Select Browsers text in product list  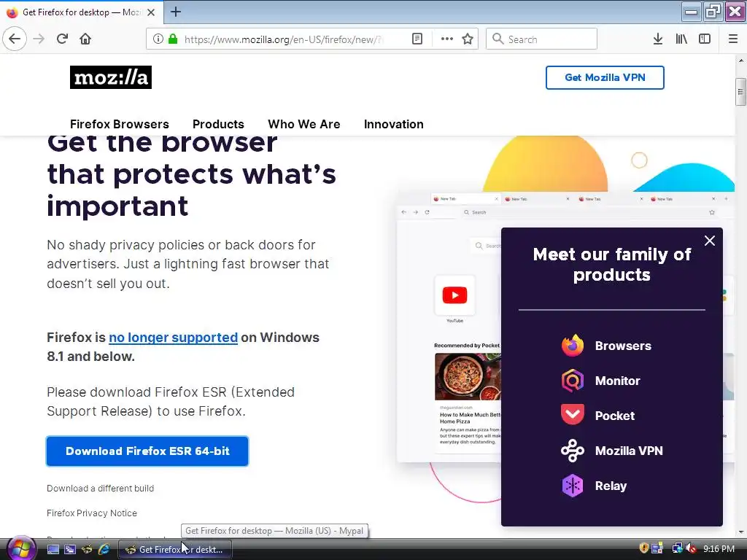click(x=623, y=346)
